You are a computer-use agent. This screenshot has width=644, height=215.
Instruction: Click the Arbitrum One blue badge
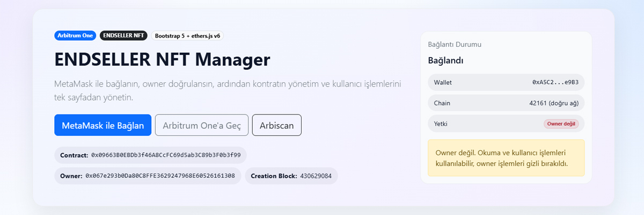point(75,36)
